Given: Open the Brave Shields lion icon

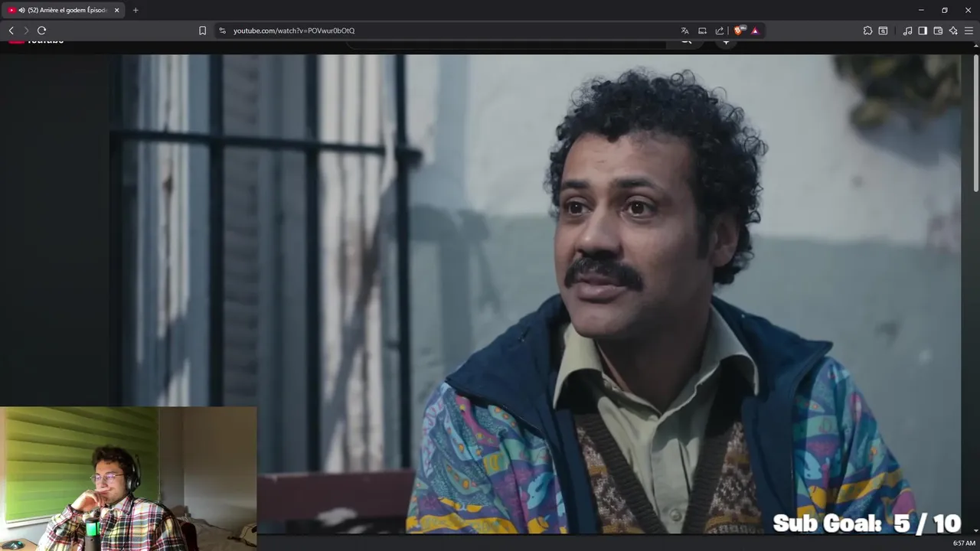Looking at the screenshot, I should point(739,31).
